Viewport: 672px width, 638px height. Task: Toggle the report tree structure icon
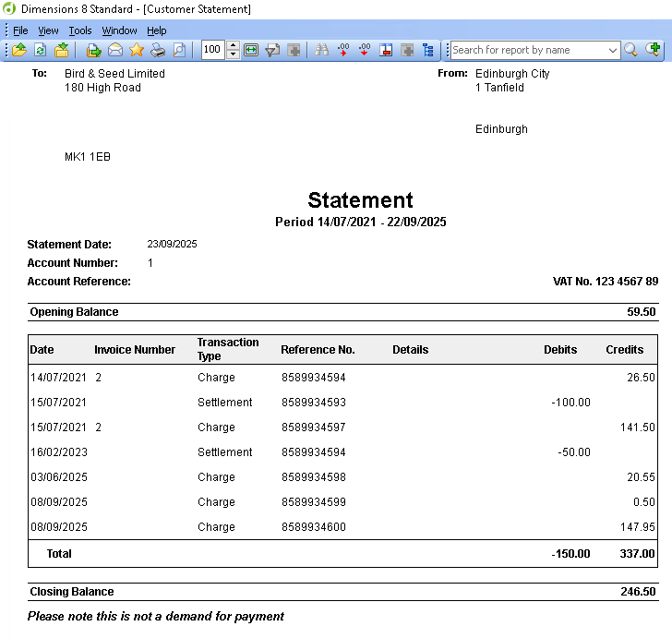[427, 50]
